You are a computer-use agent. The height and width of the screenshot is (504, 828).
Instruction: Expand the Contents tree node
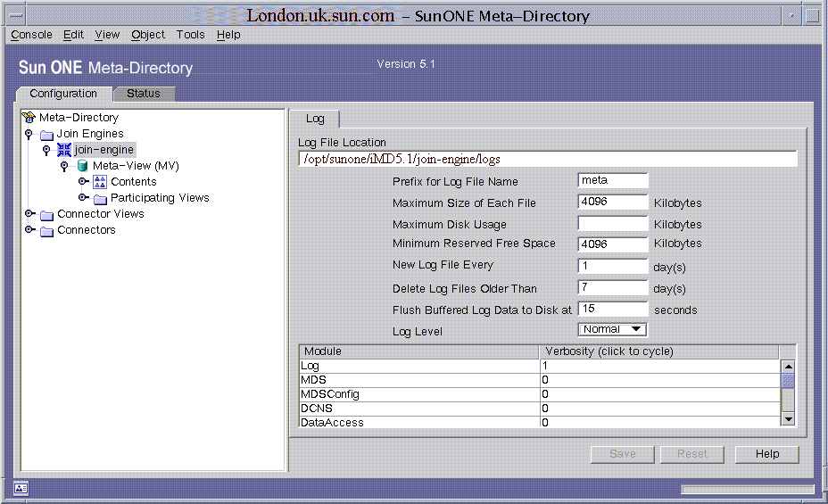coord(83,182)
